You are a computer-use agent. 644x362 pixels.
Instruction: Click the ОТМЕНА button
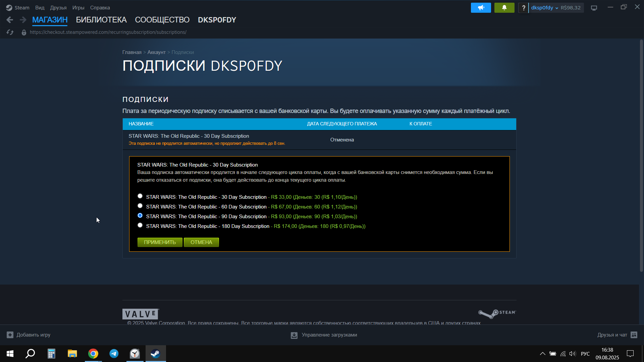pyautogui.click(x=201, y=242)
